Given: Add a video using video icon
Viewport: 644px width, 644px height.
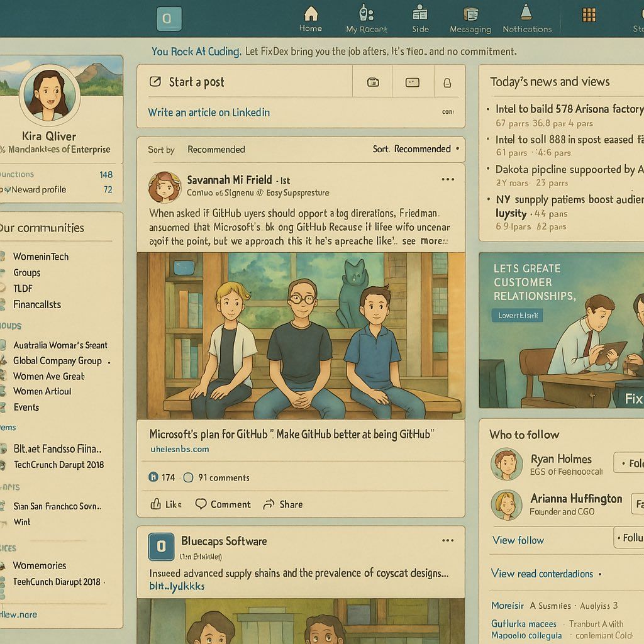Looking at the screenshot, I should click(412, 82).
